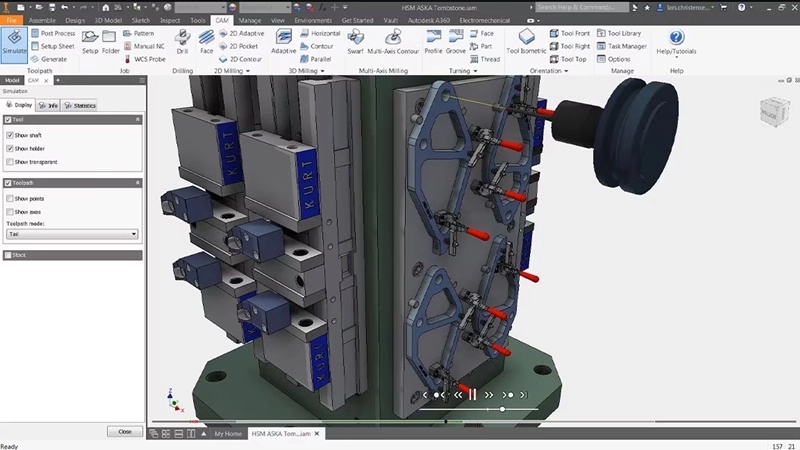Screen dimensions: 800x450
Task: Close the Simulation panel
Action: pos(125,432)
